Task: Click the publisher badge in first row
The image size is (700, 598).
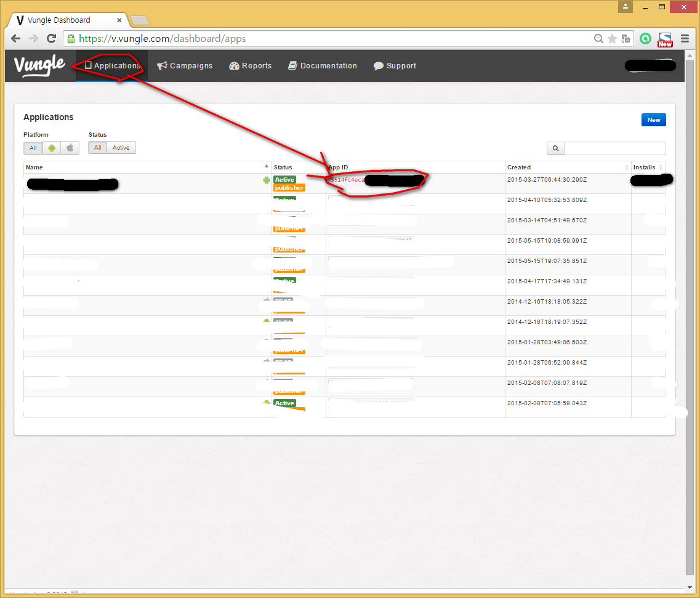Action: point(289,188)
